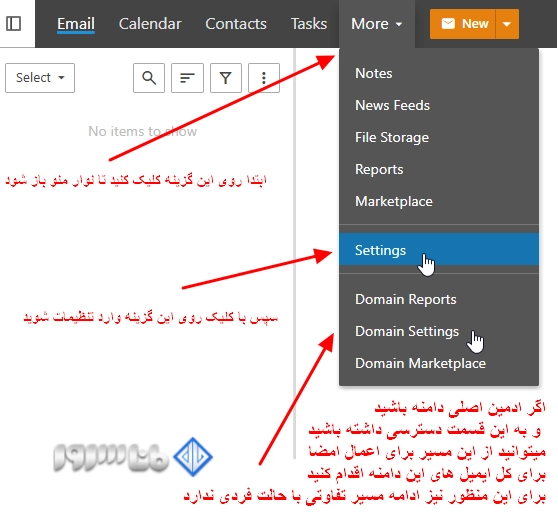The width and height of the screenshot is (558, 531).
Task: Open the filter funnel icon
Action: point(226,78)
